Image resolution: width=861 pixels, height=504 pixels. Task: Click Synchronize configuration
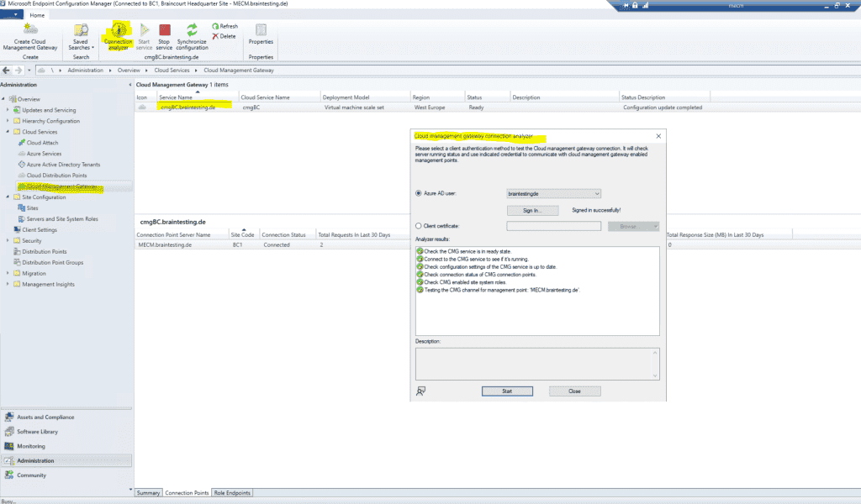[x=192, y=35]
